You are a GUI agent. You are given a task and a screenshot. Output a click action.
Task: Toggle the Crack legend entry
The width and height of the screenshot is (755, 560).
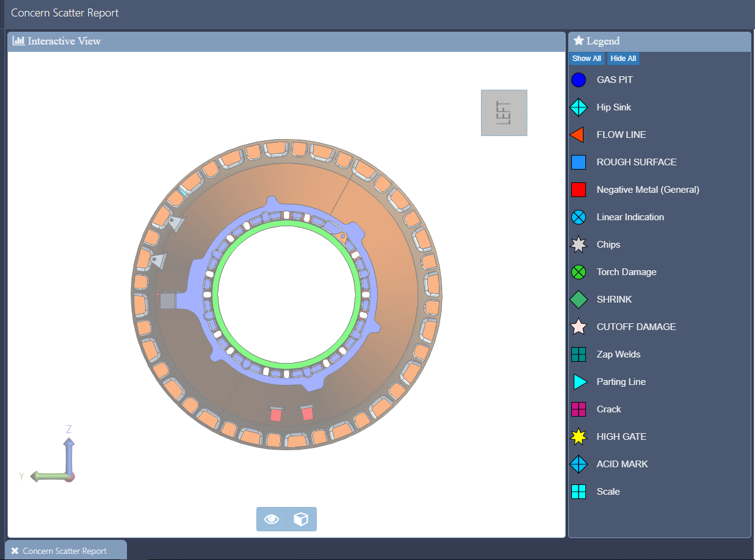pos(608,409)
